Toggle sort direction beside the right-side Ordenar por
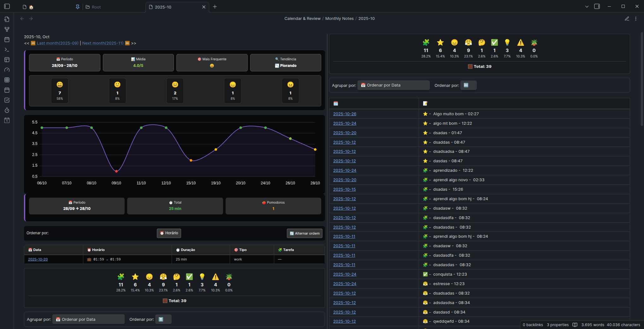This screenshot has height=329, width=644. click(x=468, y=85)
